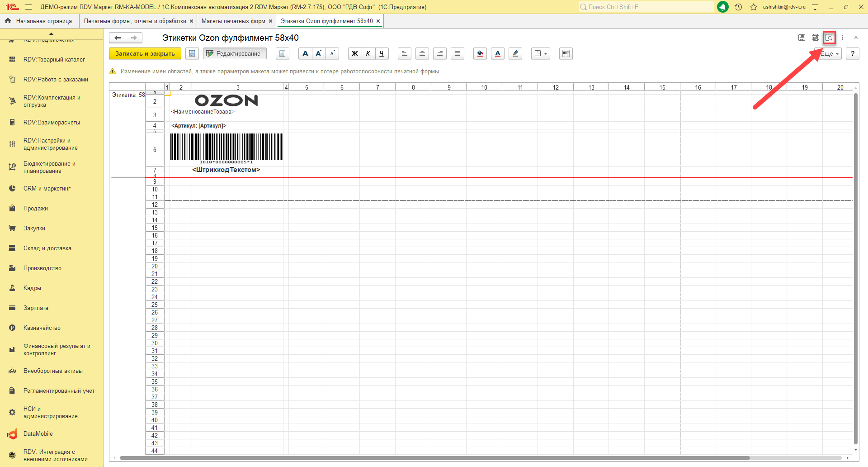Image resolution: width=868 pixels, height=467 pixels.
Task: Print the label layout
Action: pyautogui.click(x=816, y=38)
